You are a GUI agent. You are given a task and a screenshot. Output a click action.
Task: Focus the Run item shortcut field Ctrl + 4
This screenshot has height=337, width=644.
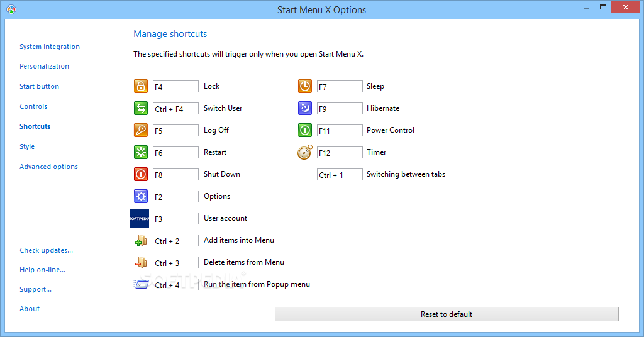click(x=175, y=284)
